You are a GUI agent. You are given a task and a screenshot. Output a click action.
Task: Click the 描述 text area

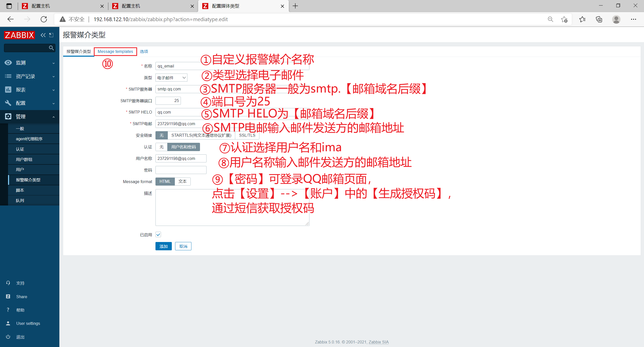coord(232,207)
